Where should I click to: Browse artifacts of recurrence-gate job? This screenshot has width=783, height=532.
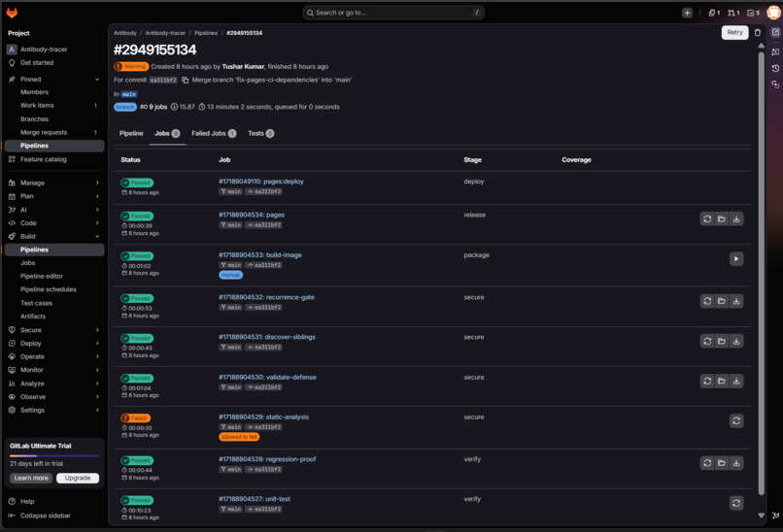pos(722,301)
